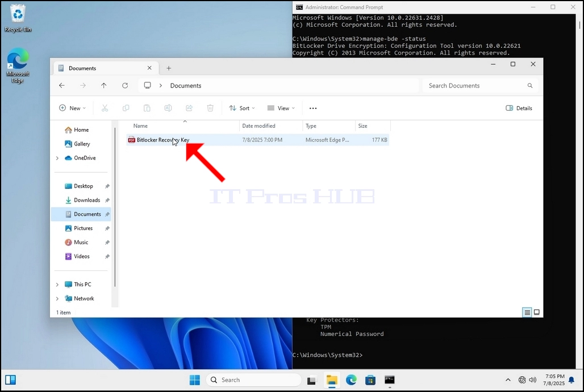Click the Delete trash icon

coord(210,108)
